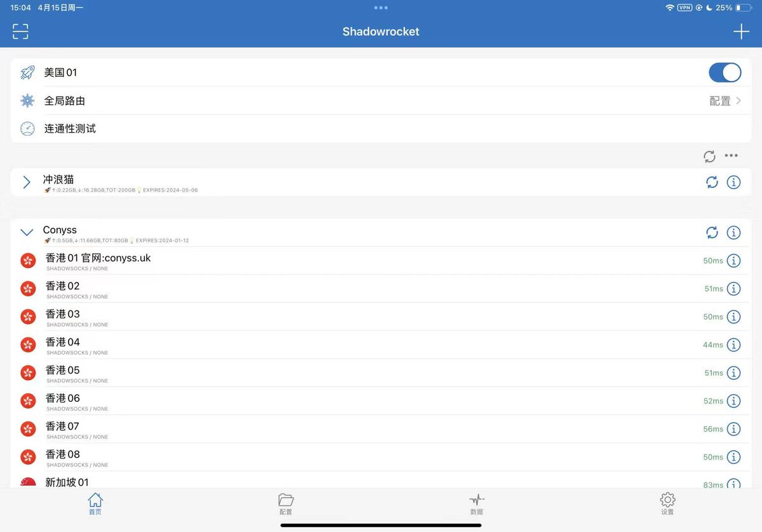Refresh all subscriptions icon above 冲浪猫

[709, 156]
